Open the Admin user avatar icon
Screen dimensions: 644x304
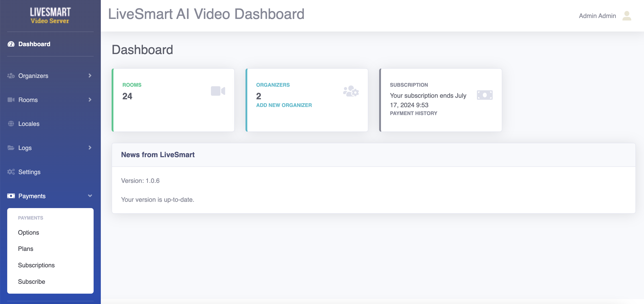(626, 16)
